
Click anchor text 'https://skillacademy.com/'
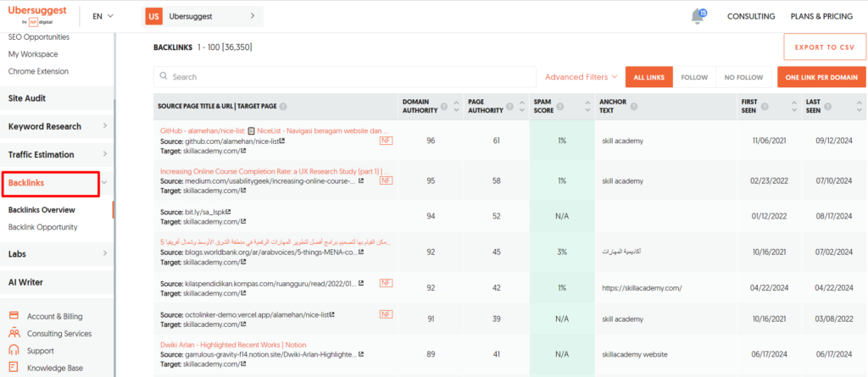(642, 288)
